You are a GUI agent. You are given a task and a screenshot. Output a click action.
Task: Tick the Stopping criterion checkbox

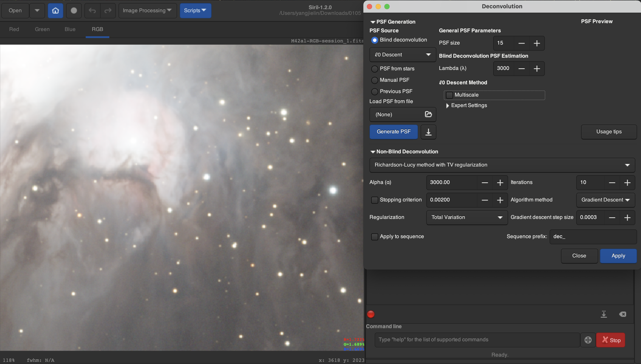[x=374, y=200]
